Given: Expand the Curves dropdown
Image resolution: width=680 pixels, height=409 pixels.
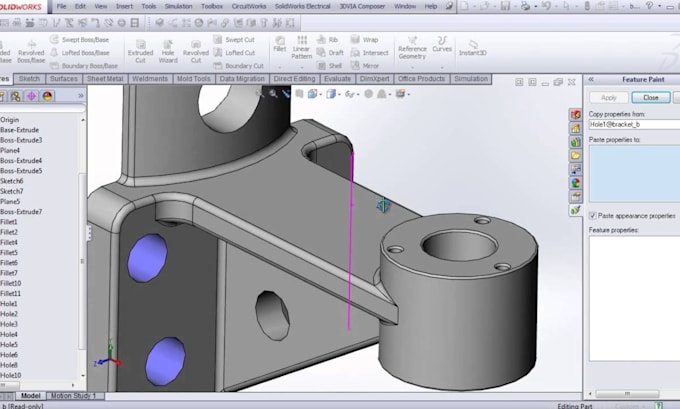Looking at the screenshot, I should 442,67.
